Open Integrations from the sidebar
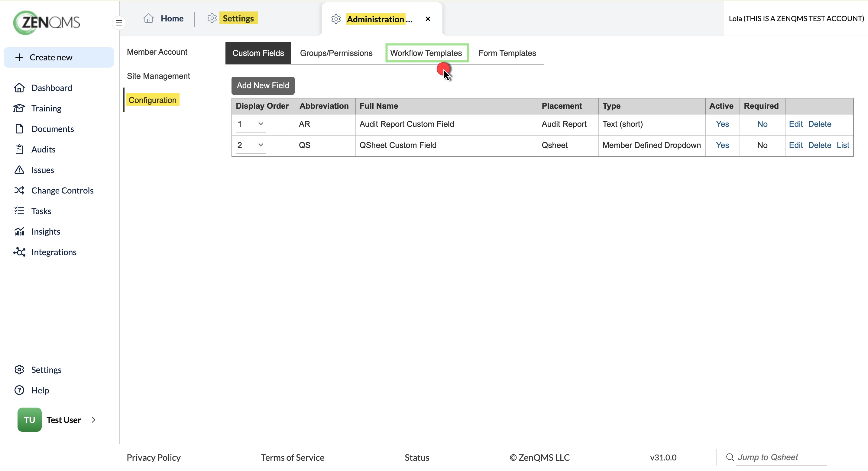Screen dimensions: 868x471 pos(54,252)
